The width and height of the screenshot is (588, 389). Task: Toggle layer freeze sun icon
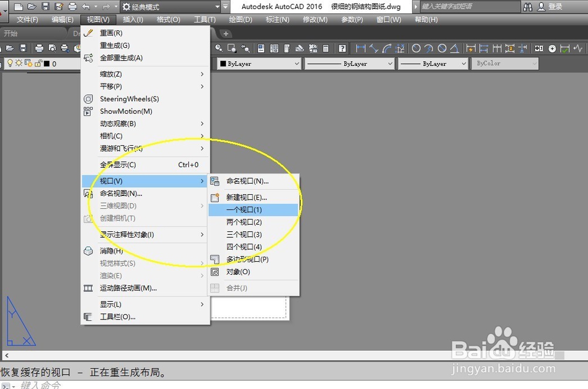[18, 63]
